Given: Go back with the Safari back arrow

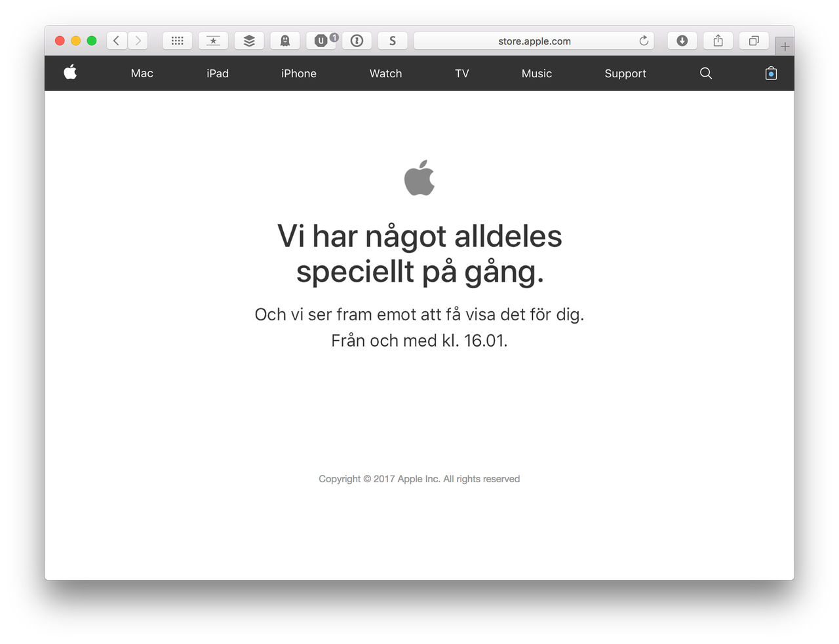Looking at the screenshot, I should [x=117, y=41].
